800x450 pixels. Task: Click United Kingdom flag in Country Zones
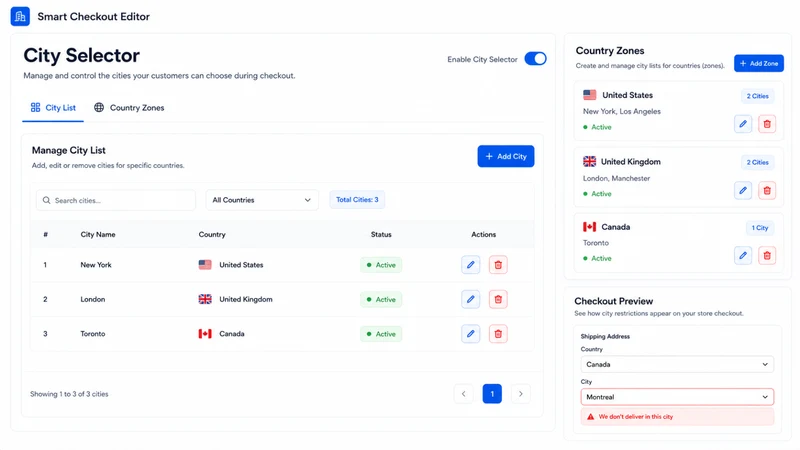(589, 161)
